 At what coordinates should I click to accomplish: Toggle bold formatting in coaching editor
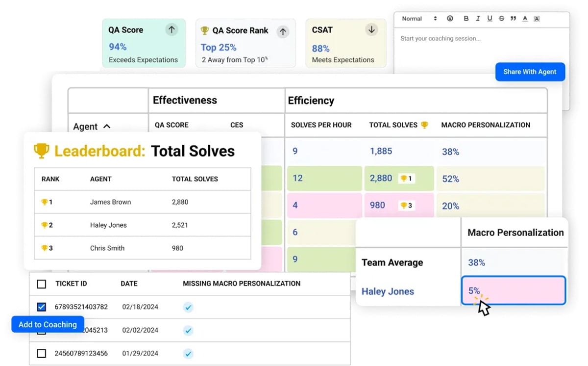pos(466,19)
